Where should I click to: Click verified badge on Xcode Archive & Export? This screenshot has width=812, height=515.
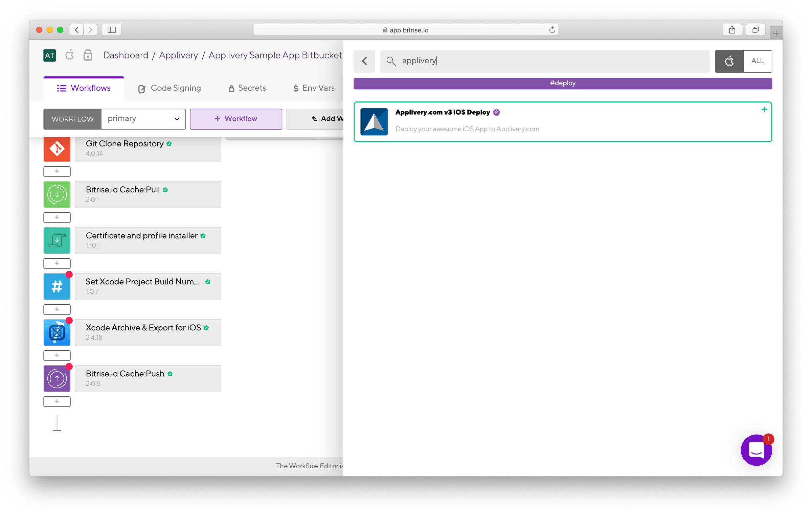pos(206,328)
